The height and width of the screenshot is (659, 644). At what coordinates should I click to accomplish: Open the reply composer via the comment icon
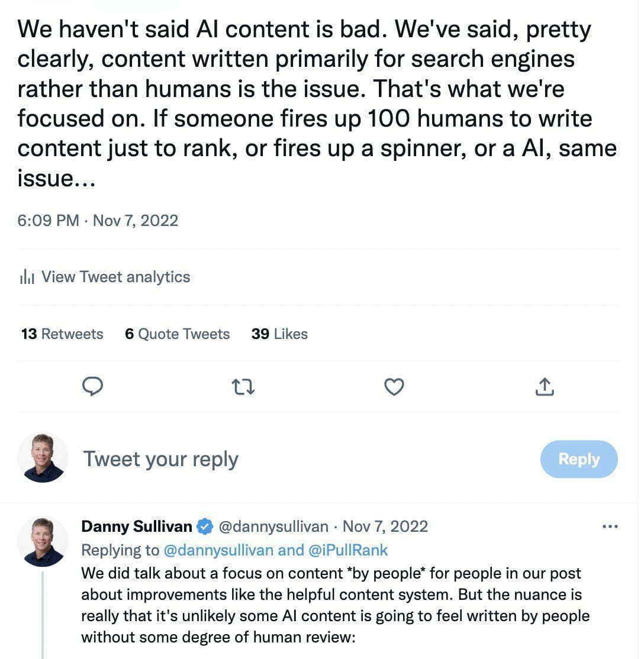[x=93, y=387]
